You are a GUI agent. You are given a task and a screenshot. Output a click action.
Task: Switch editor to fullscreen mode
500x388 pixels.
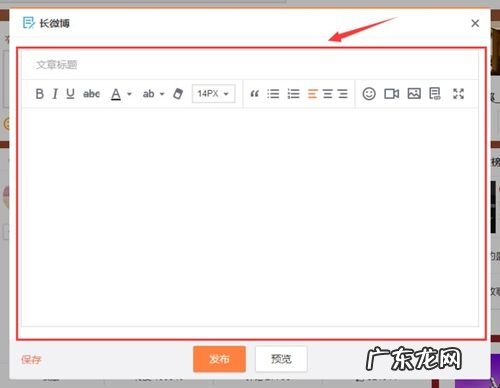(458, 94)
